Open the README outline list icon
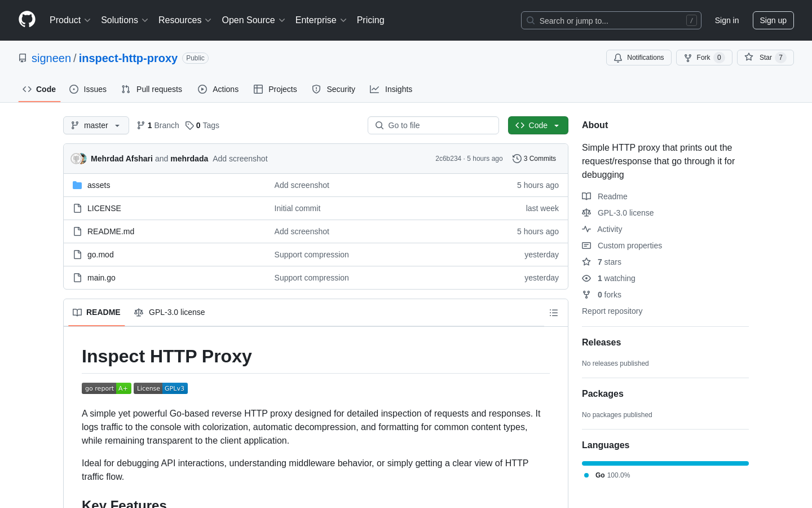 tap(554, 313)
